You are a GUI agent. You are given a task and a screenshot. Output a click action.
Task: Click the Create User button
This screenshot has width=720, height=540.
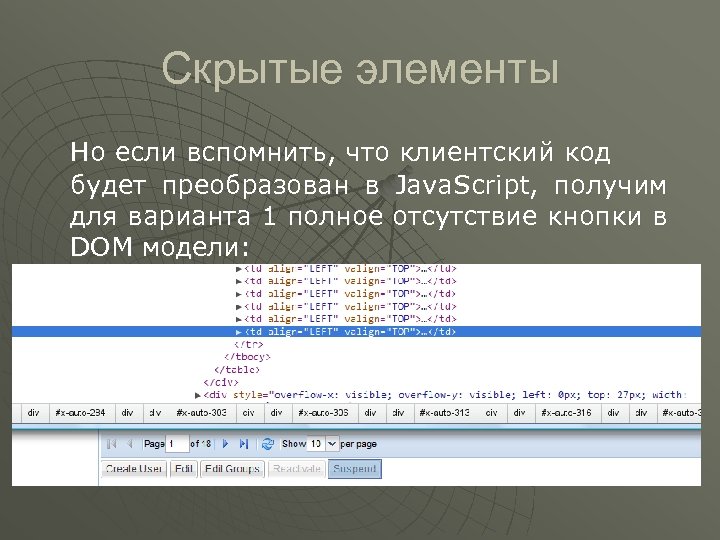(134, 469)
